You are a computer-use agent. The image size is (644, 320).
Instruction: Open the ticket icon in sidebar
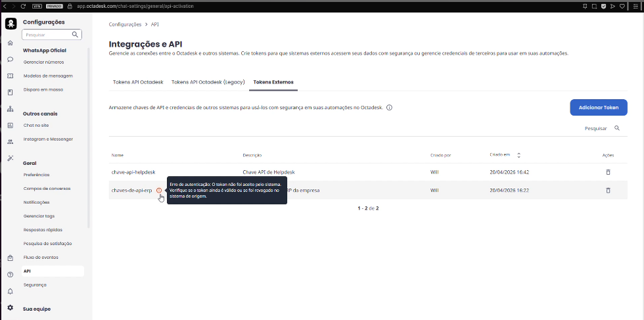click(11, 76)
